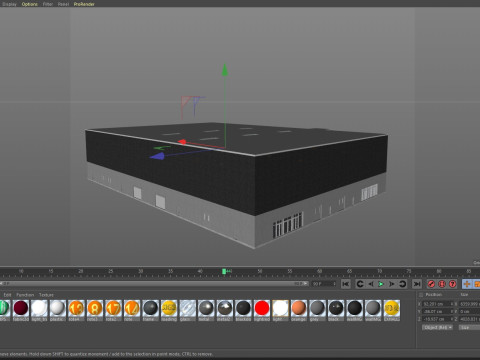Jump to previous keyframe
This screenshot has width=480, height=360.
(x=360, y=284)
